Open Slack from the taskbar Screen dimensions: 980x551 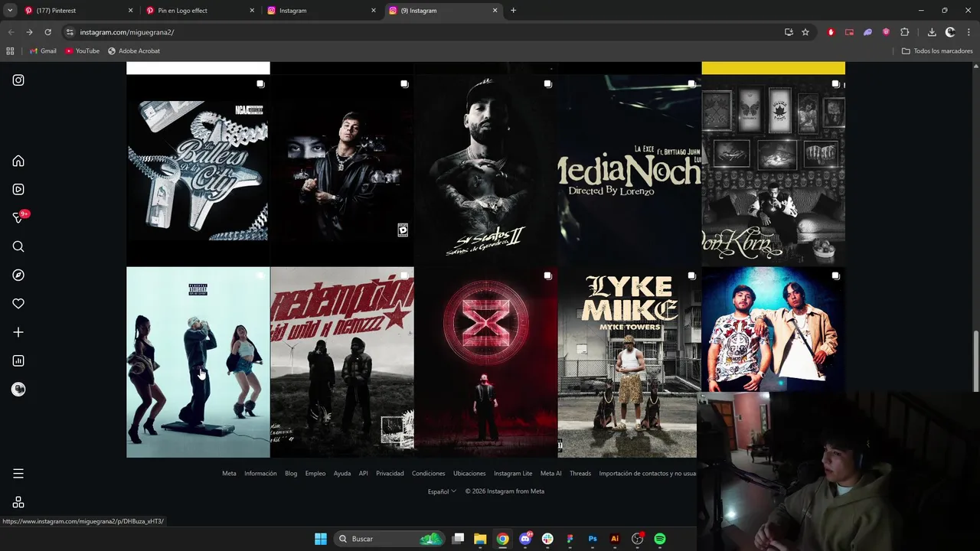547,539
